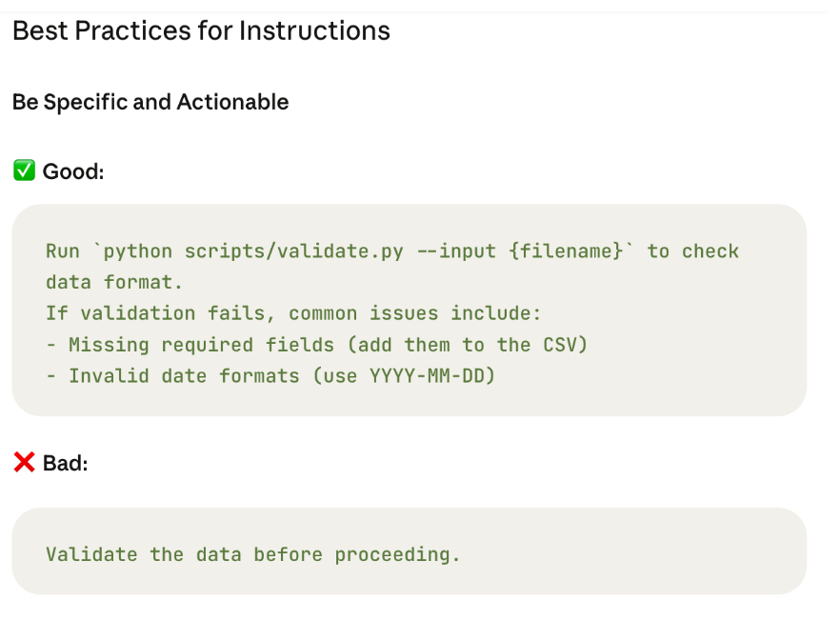Click 'data format.' on the second code line
840x620 pixels.
click(x=114, y=282)
